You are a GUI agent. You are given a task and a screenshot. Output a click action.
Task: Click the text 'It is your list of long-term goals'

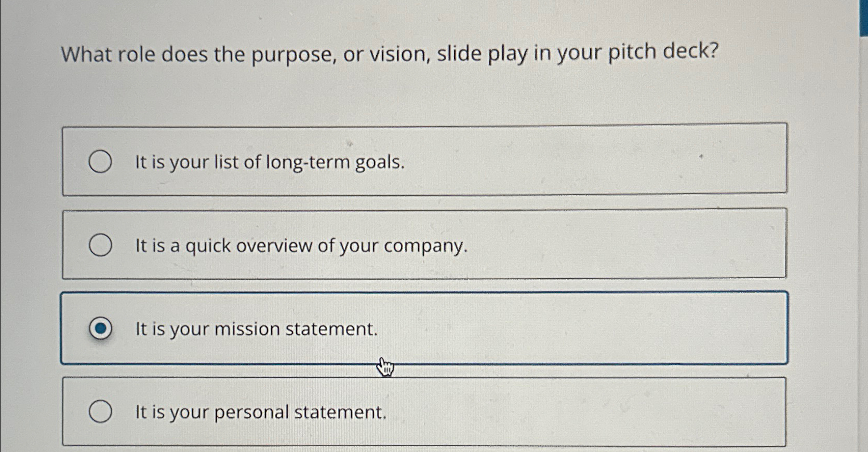tap(269, 162)
